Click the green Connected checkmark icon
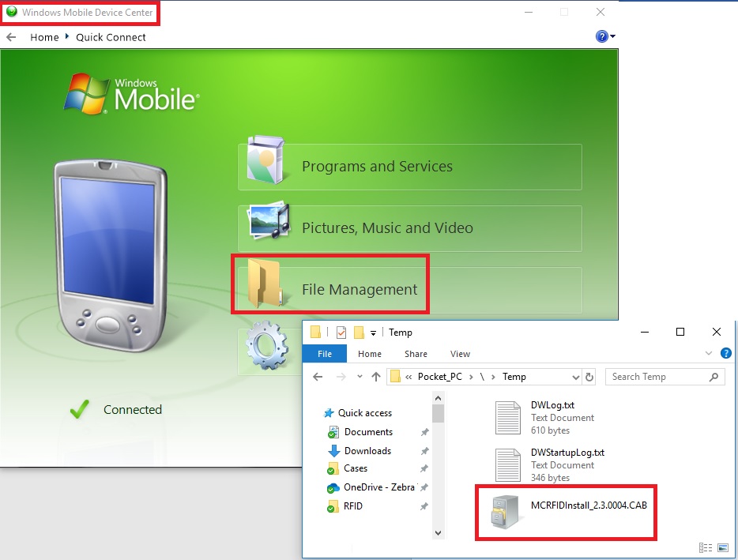738x560 pixels. (x=78, y=409)
